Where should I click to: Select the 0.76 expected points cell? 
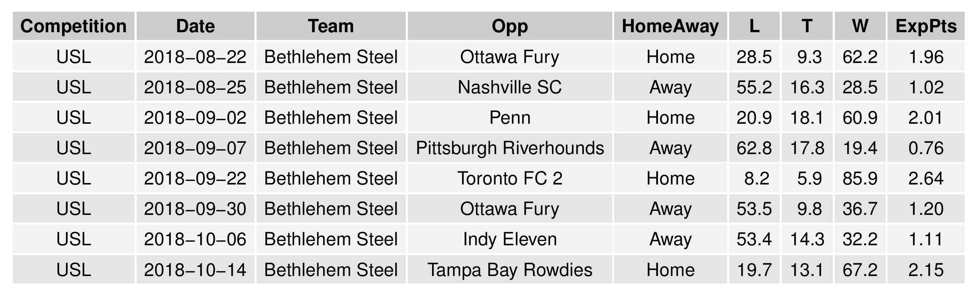[x=926, y=148]
